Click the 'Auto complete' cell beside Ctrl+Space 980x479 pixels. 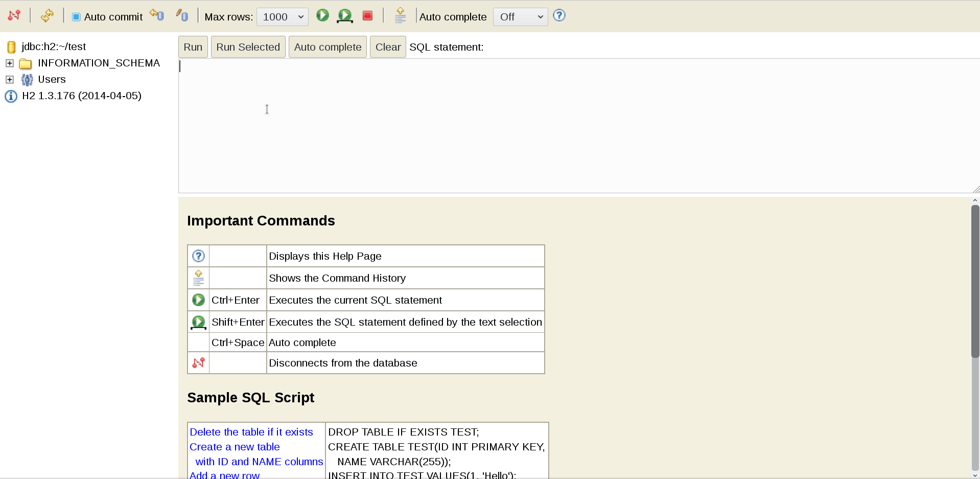point(406,343)
